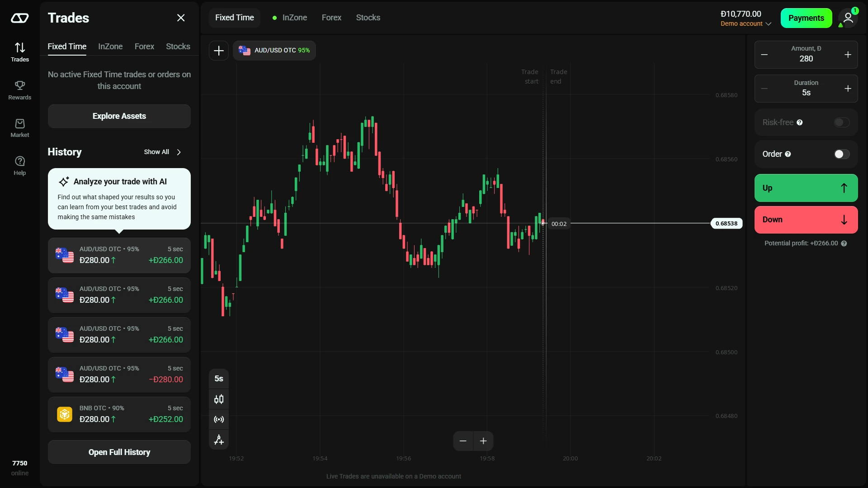Toggle the Risk-free switch
Viewport: 868px width, 488px height.
842,122
